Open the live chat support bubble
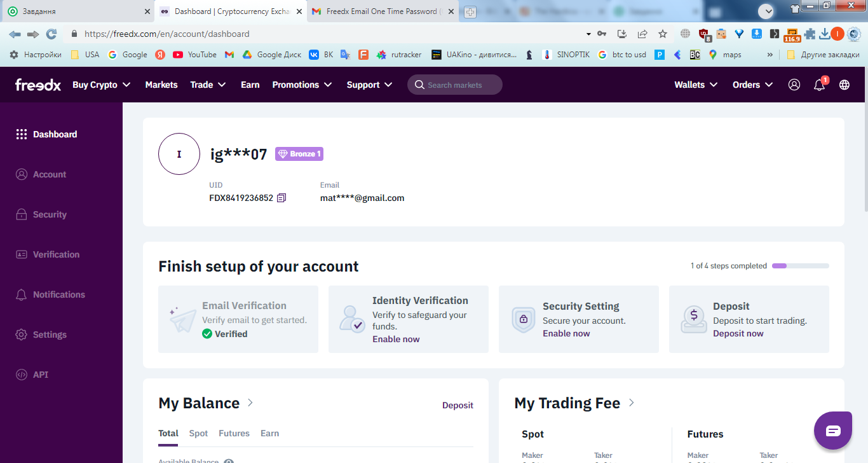 pyautogui.click(x=833, y=431)
